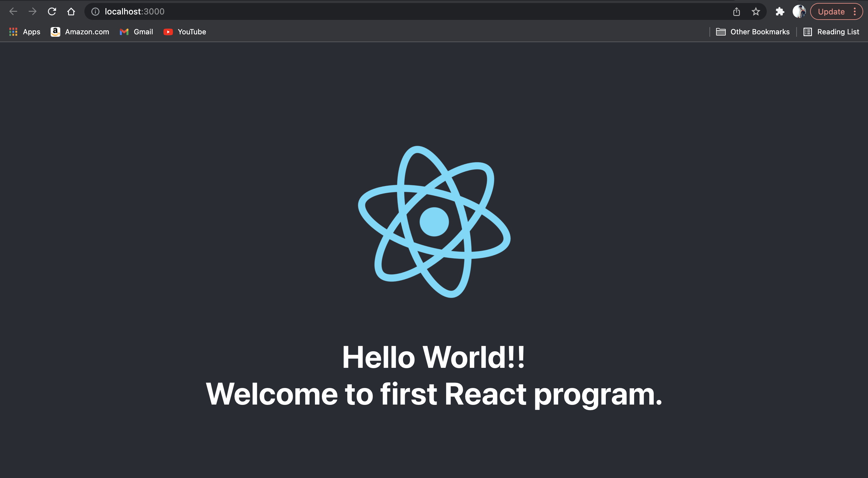Switch to the browser profile avatar

pyautogui.click(x=799, y=11)
